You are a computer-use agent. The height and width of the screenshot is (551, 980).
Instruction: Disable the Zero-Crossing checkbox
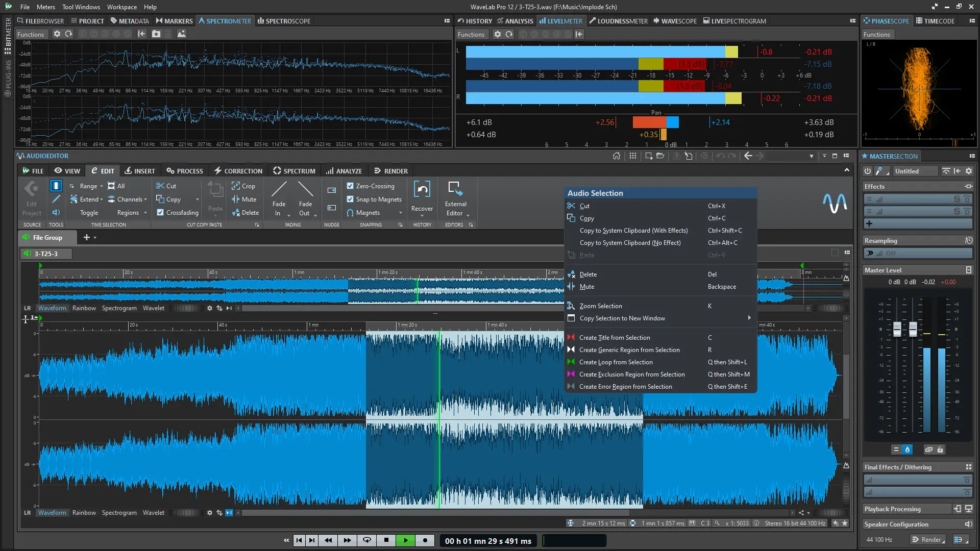pos(350,186)
